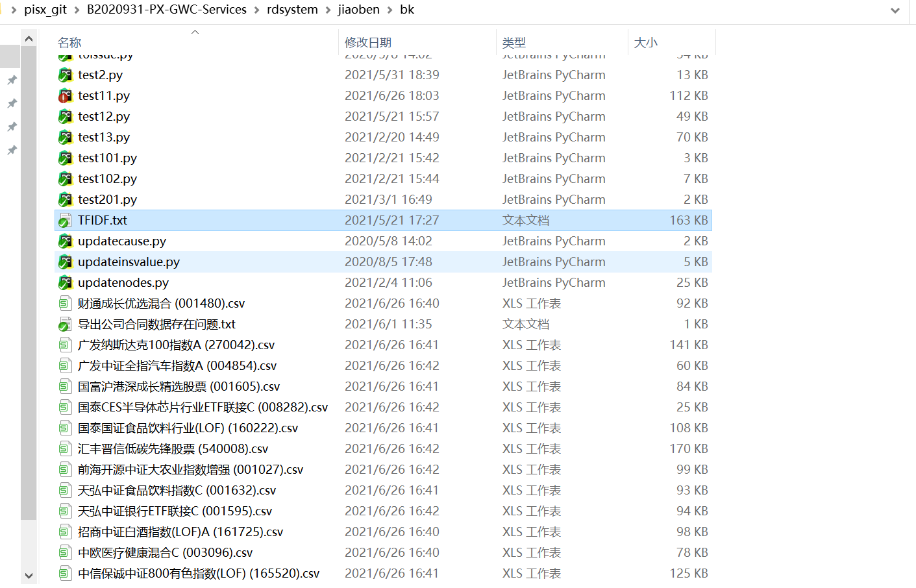Viewport: 916px width, 588px height.
Task: Click XLS 工作表 type of 中欧医疗健康混合C
Action: [532, 552]
